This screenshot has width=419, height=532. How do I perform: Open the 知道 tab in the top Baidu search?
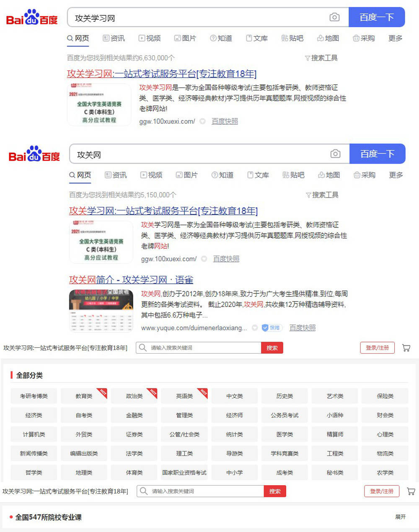click(221, 38)
